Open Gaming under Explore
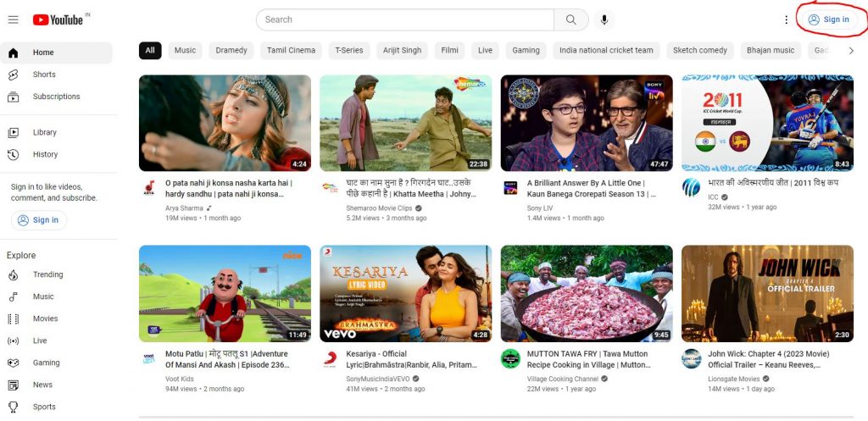Screen dimensions: 868x421 [56, 363]
